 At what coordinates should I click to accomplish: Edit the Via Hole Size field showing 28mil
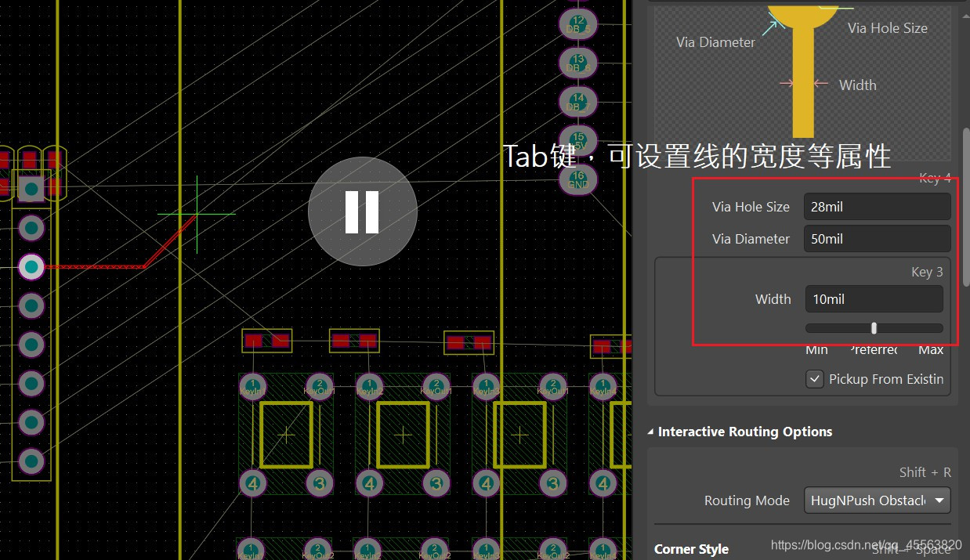coord(877,207)
